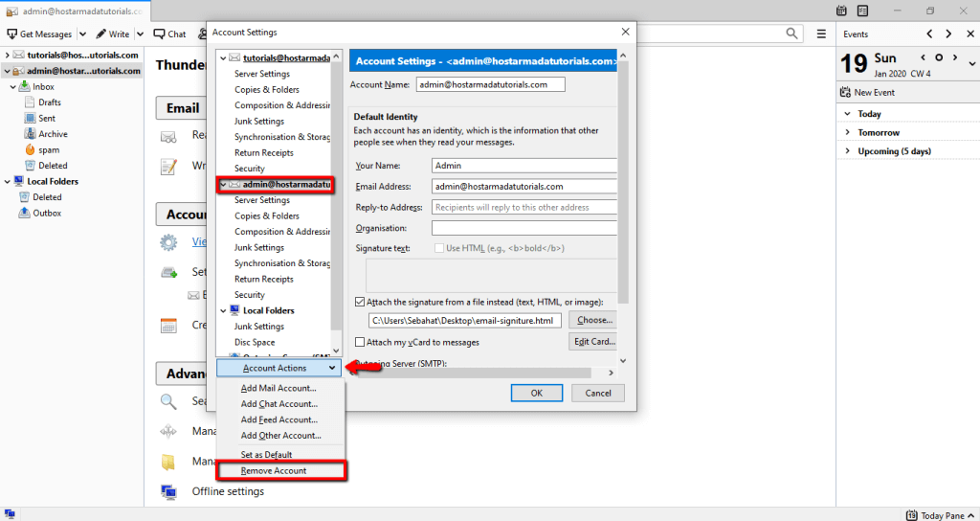Click the search magnifier icon
This screenshot has width=980, height=521.
(791, 34)
